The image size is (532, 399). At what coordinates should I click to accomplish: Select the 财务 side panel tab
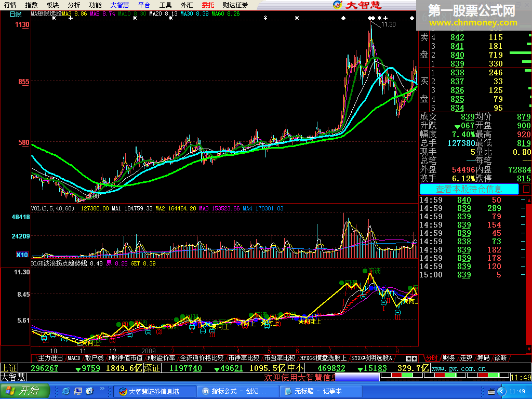click(448, 358)
